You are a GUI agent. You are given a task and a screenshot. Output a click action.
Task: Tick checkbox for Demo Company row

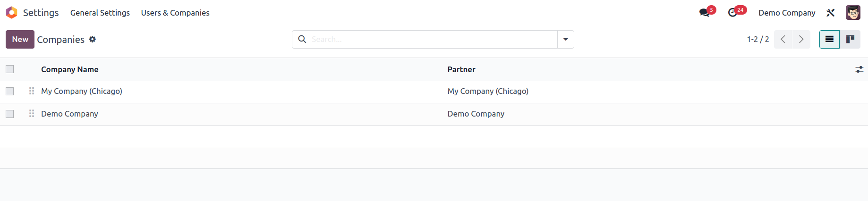tap(10, 114)
